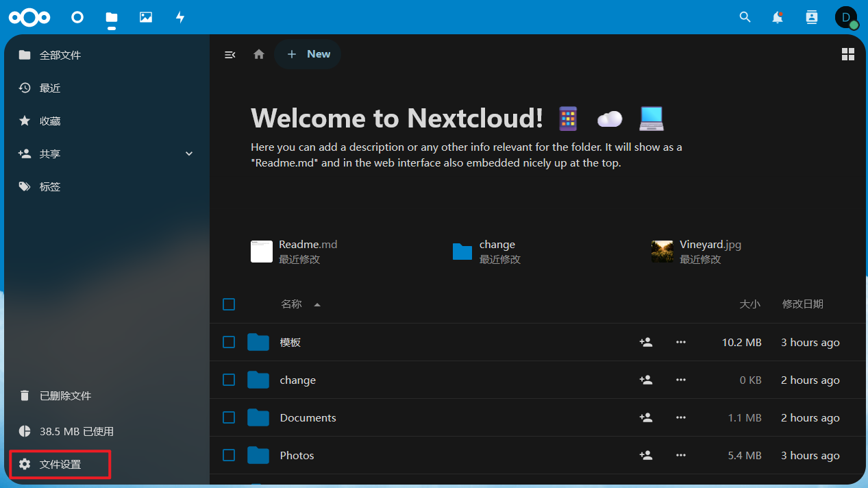Tick the checkbox for change folder row
The image size is (868, 488).
pos(229,380)
